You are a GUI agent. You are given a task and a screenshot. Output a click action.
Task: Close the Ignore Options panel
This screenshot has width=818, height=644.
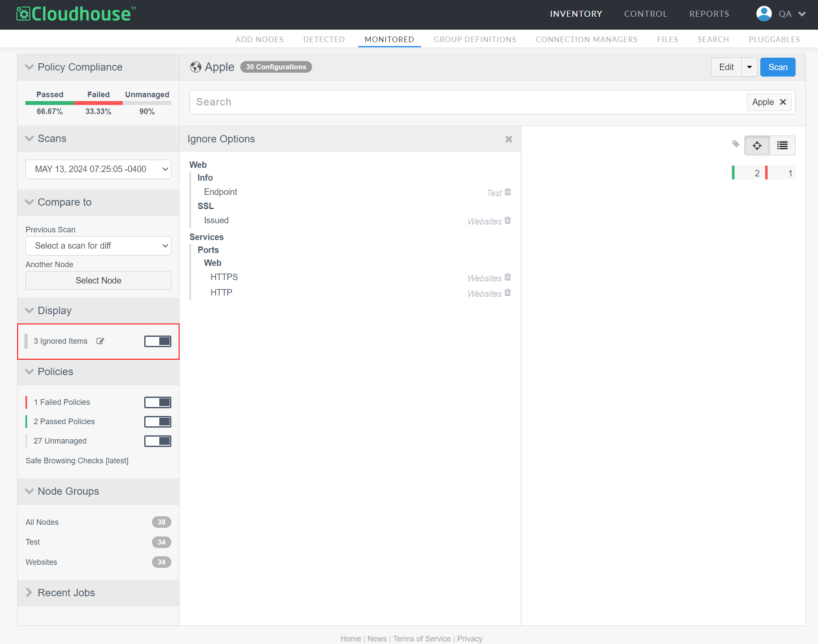point(508,139)
